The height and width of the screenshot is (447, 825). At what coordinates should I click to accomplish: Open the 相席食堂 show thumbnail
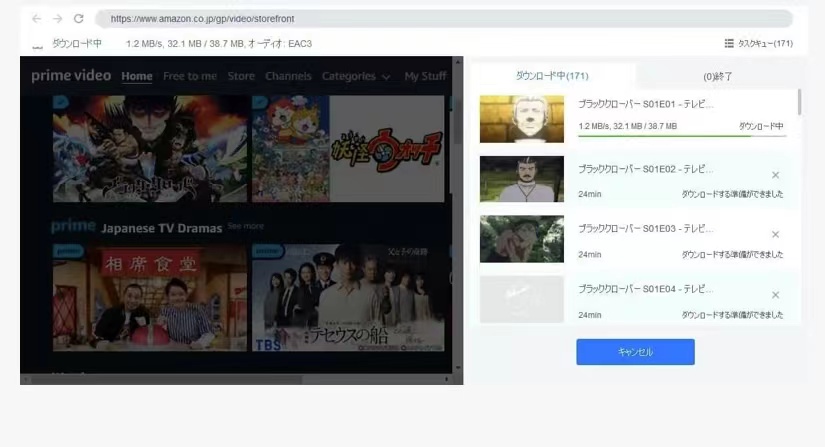click(150, 297)
